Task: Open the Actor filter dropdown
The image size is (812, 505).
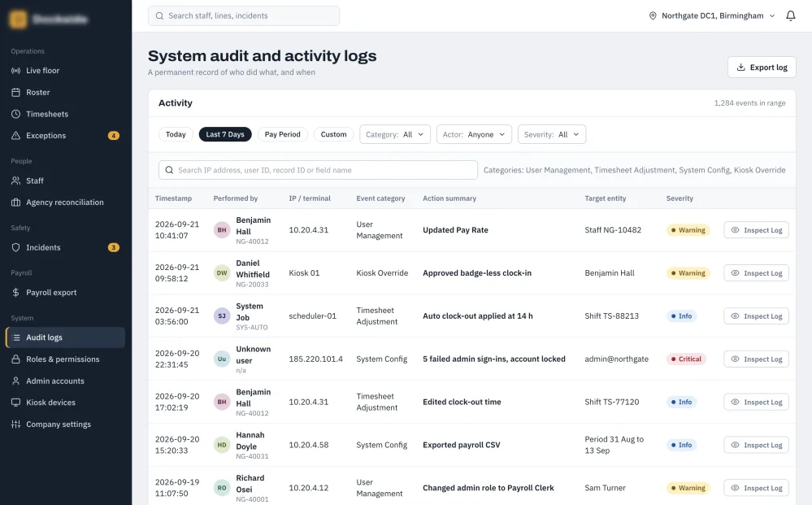Action: [474, 135]
